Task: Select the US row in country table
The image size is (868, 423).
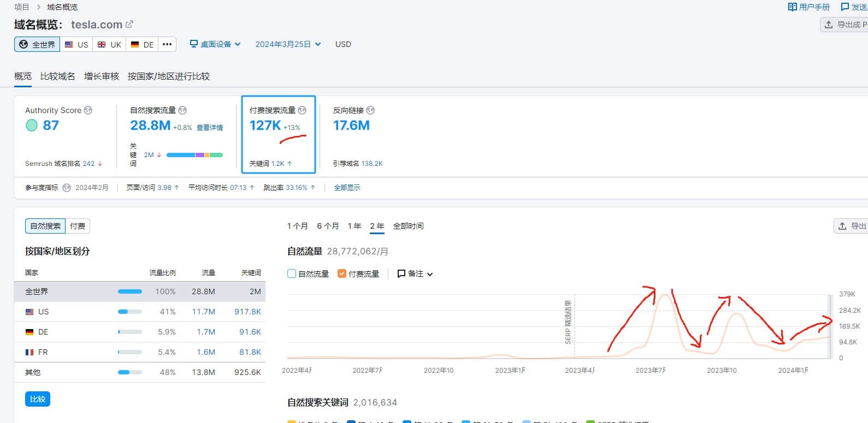Action: coord(139,312)
